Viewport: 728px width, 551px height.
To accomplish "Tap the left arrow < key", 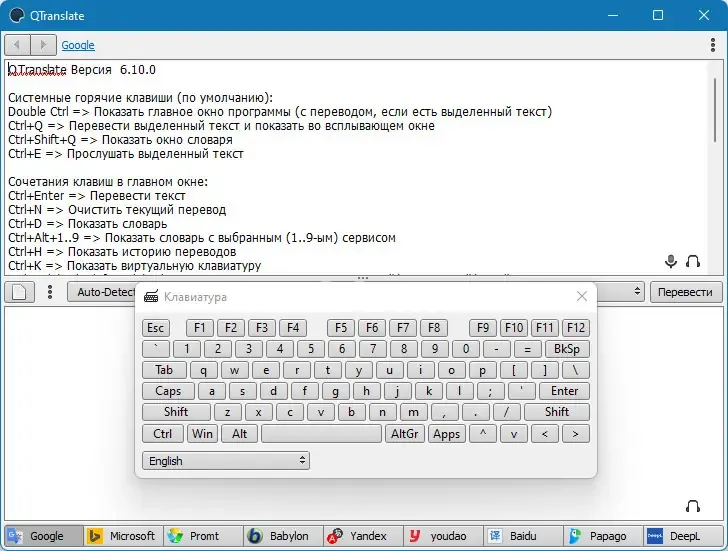I will tap(545, 434).
